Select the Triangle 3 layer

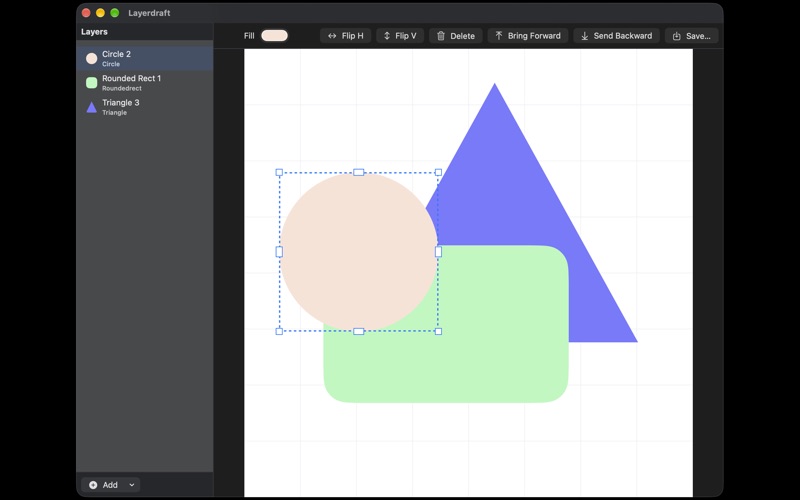point(145,107)
